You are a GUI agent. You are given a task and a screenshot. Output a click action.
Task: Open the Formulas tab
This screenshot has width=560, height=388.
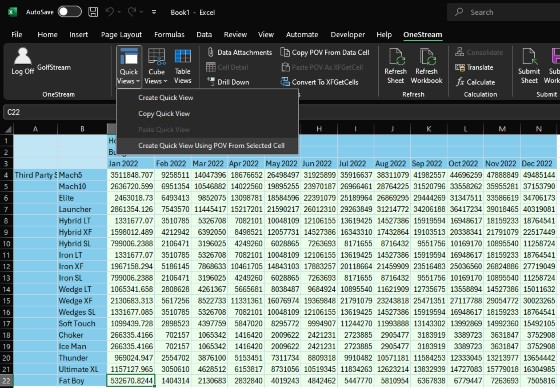pos(169,34)
